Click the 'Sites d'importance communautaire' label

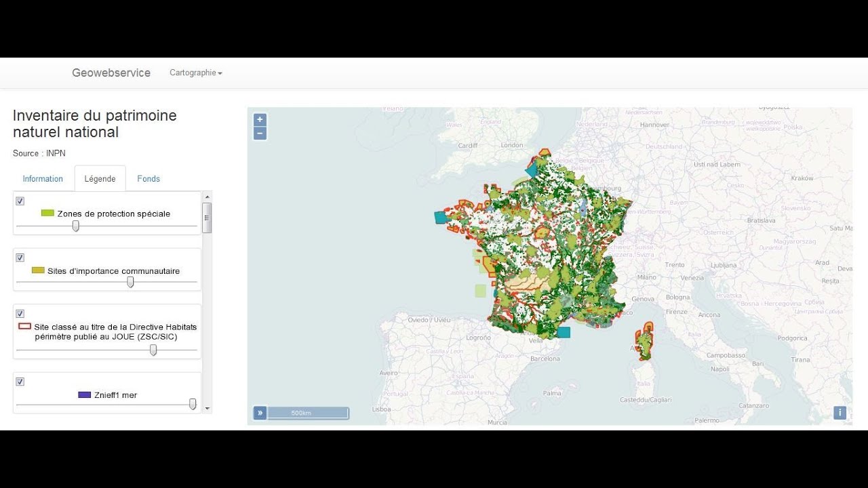pos(114,271)
